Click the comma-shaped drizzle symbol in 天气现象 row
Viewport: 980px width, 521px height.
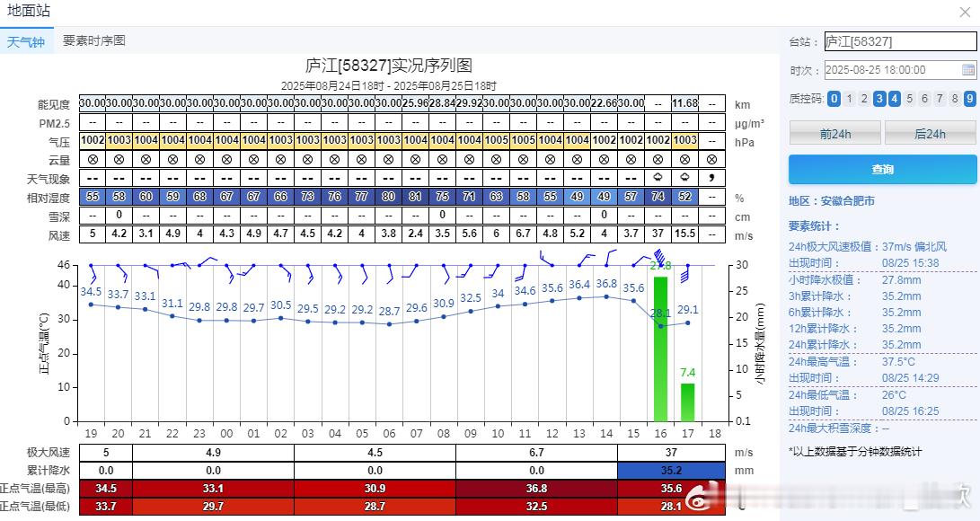pyautogui.click(x=712, y=178)
